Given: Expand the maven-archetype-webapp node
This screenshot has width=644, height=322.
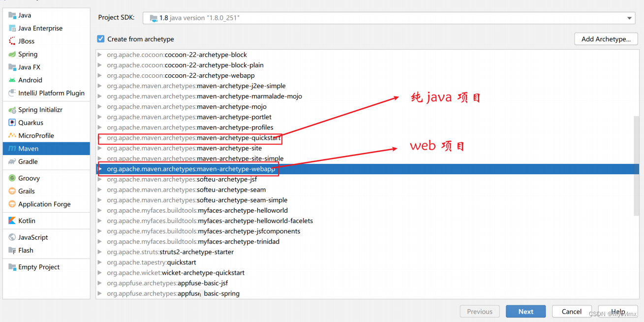Looking at the screenshot, I should pos(100,169).
